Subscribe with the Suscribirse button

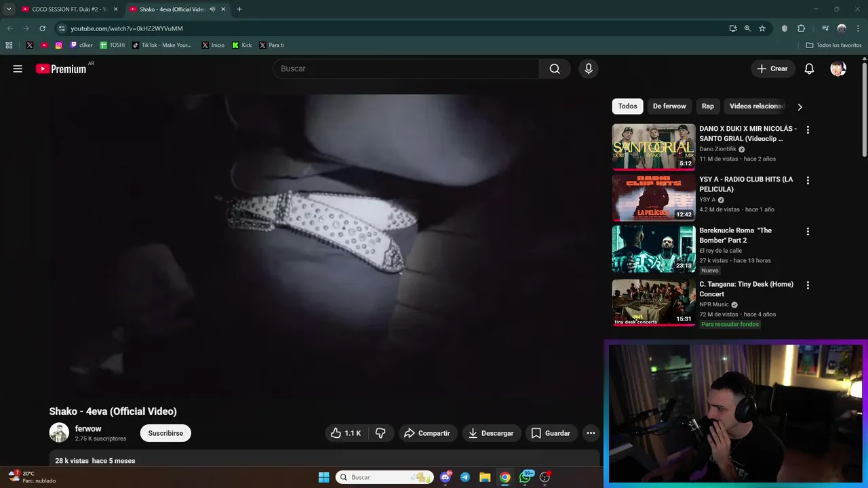coord(165,433)
